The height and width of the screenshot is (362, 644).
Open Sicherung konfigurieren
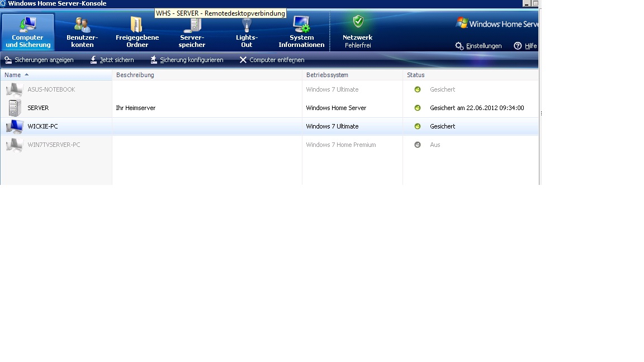coord(187,60)
